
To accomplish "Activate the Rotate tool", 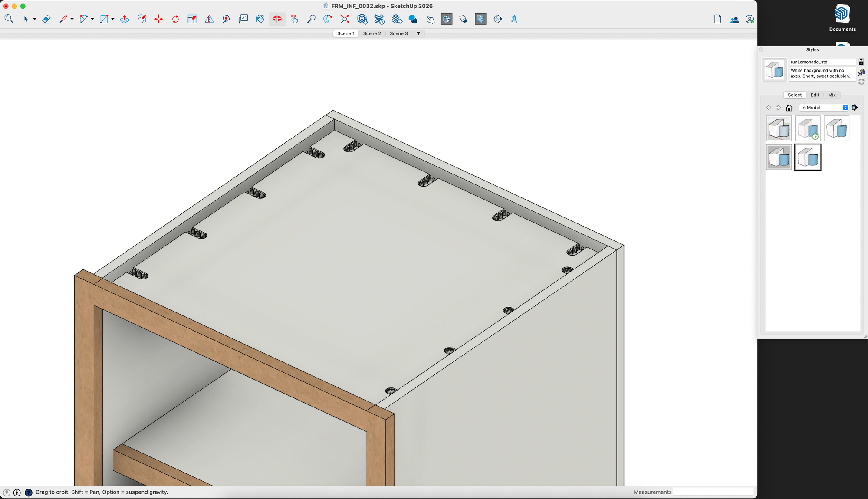I will (175, 19).
